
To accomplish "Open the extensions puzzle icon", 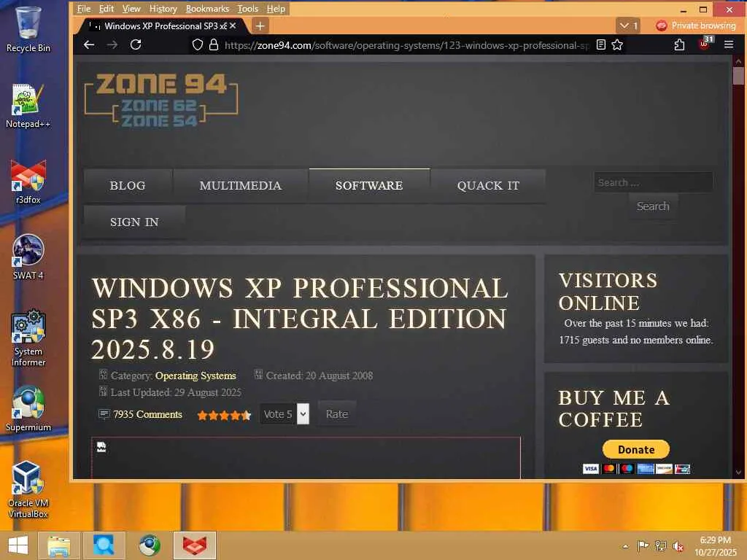I will 679,44.
